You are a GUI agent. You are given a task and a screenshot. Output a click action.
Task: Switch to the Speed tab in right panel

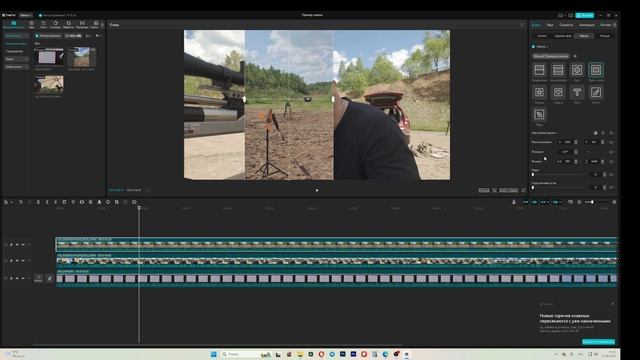click(x=566, y=25)
